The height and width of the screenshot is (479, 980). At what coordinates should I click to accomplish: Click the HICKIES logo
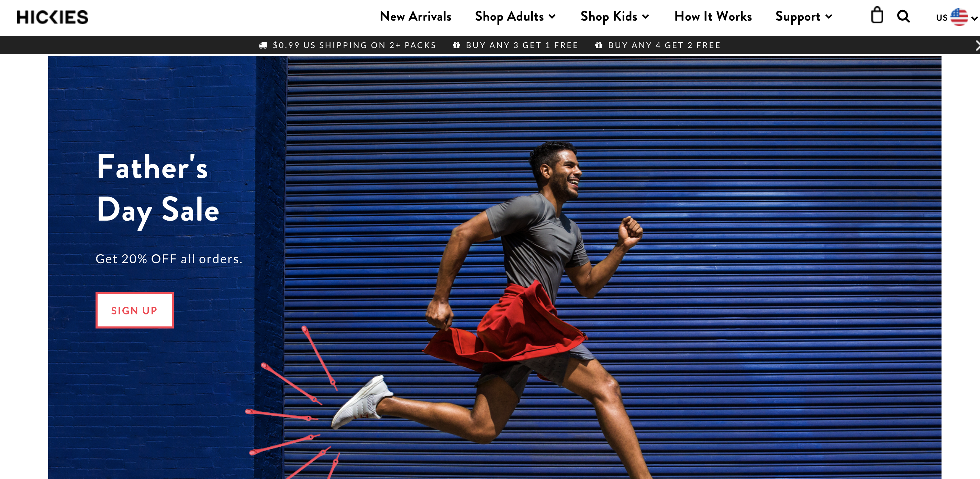pyautogui.click(x=53, y=17)
